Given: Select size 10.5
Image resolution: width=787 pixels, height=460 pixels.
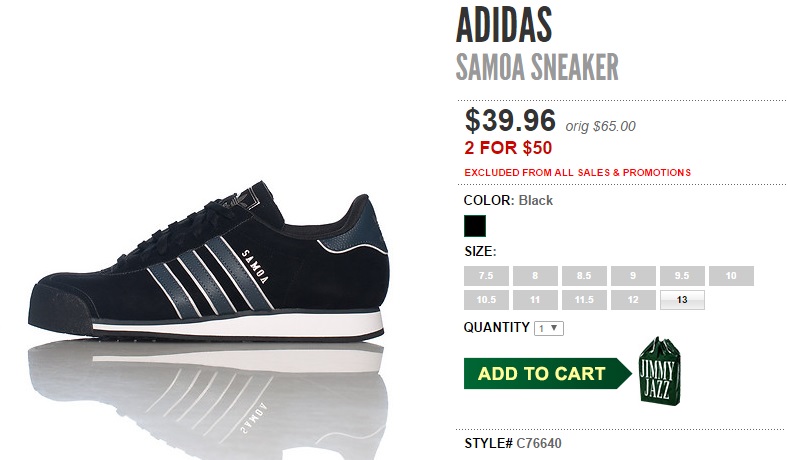Looking at the screenshot, I should [486, 300].
